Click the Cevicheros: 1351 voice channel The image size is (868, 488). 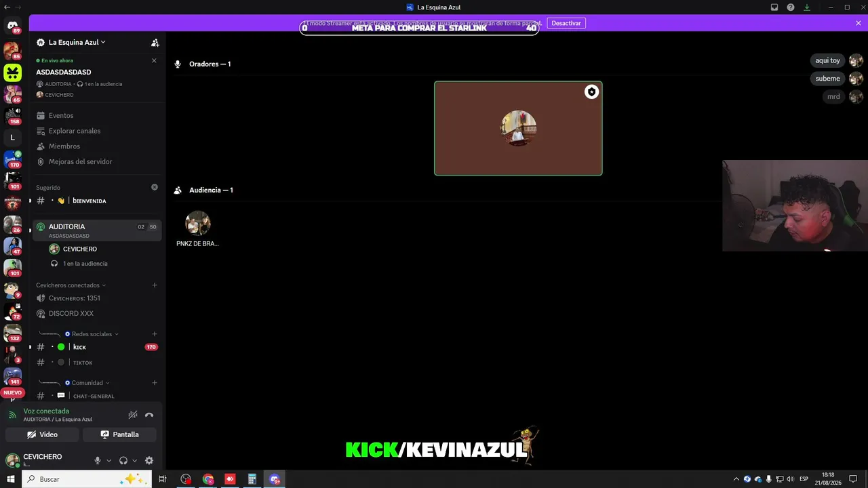coord(97,298)
